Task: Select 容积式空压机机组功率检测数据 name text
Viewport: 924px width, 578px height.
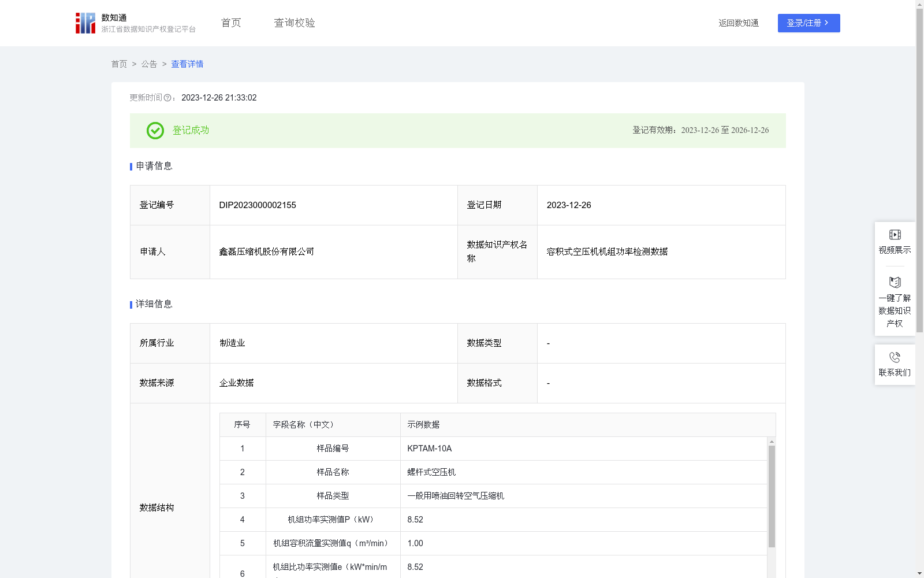Action: 608,252
